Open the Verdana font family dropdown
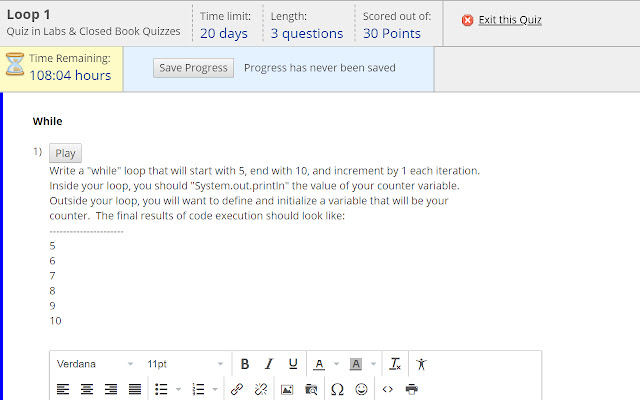The height and width of the screenshot is (400, 640). 95,364
